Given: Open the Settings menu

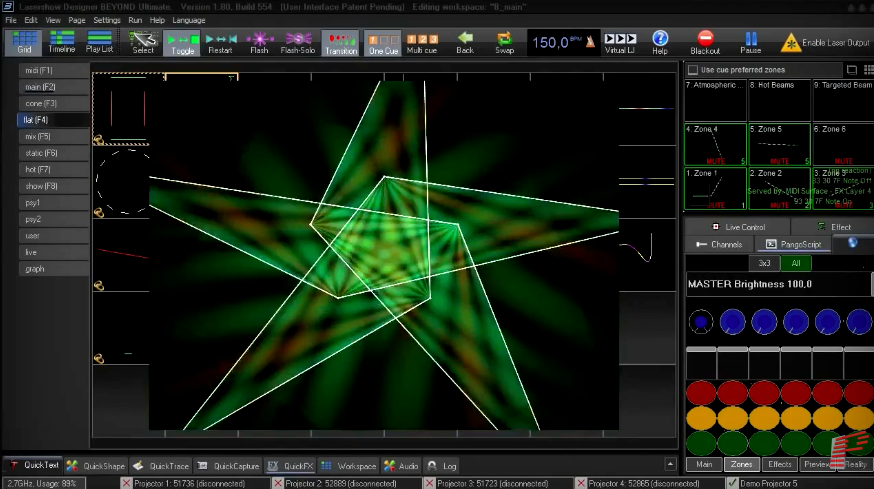Looking at the screenshot, I should point(107,20).
